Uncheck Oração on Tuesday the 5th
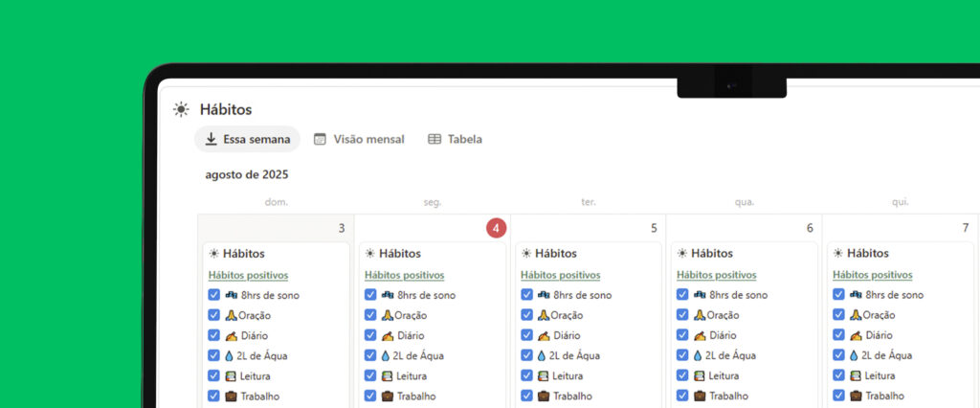This screenshot has width=980, height=408. (x=526, y=315)
